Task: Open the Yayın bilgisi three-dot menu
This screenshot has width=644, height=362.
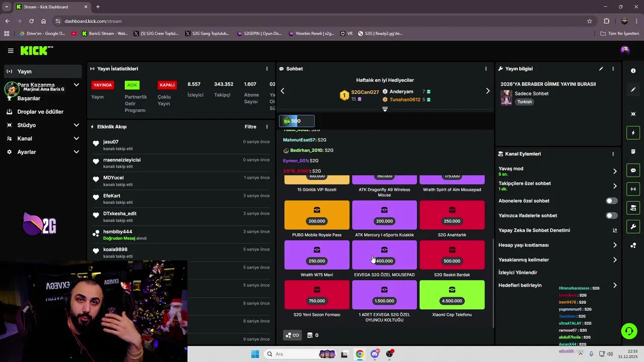Action: pos(613,68)
